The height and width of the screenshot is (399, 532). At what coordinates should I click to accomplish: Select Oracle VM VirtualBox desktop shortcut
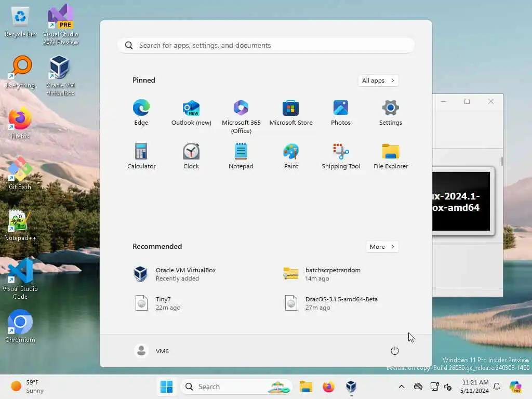click(61, 75)
